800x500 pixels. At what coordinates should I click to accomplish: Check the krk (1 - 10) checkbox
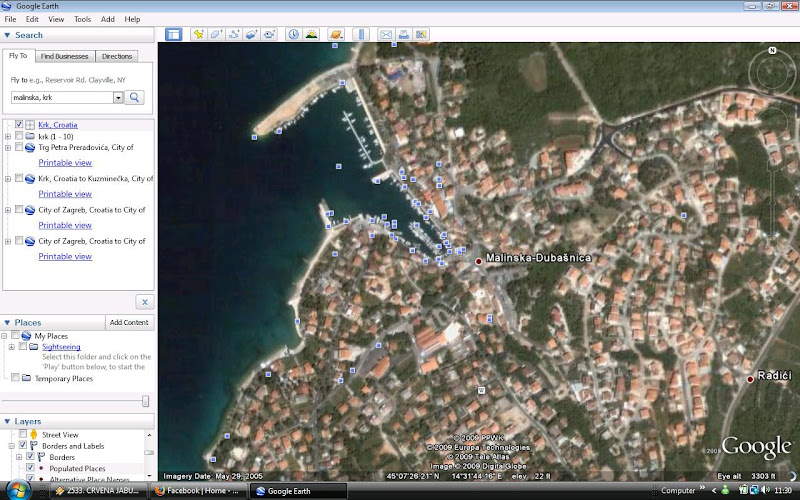click(x=19, y=136)
